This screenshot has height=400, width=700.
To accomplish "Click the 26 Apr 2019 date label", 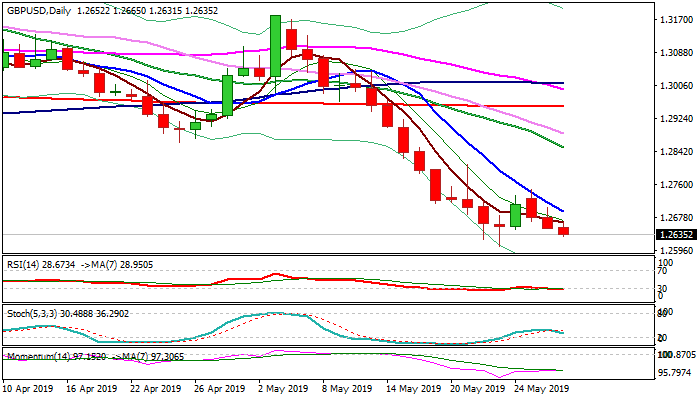I will tap(219, 389).
